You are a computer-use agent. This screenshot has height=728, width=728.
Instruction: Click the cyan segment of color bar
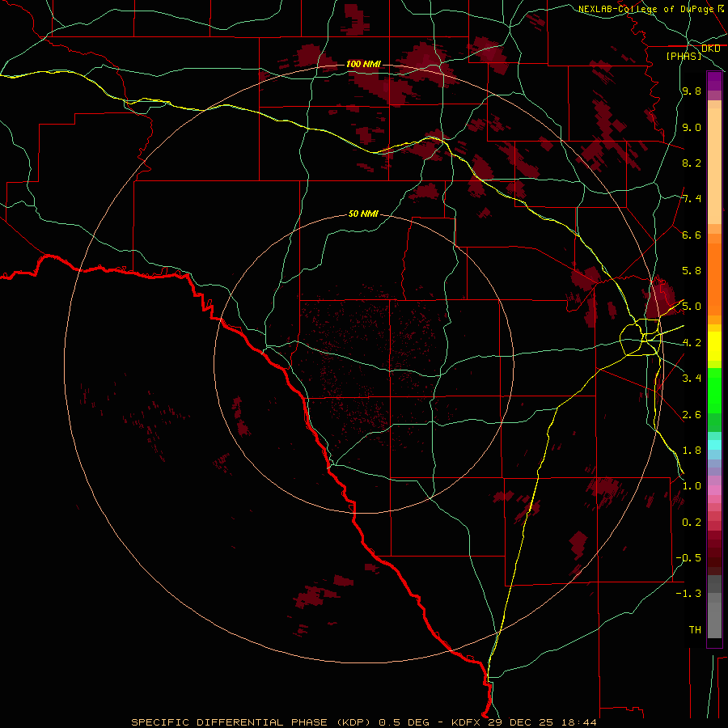click(714, 445)
